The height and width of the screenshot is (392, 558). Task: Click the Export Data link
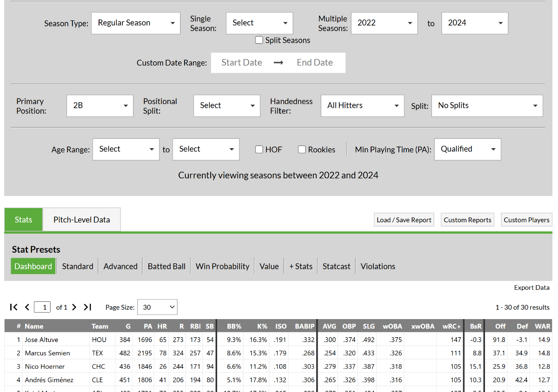click(x=531, y=287)
